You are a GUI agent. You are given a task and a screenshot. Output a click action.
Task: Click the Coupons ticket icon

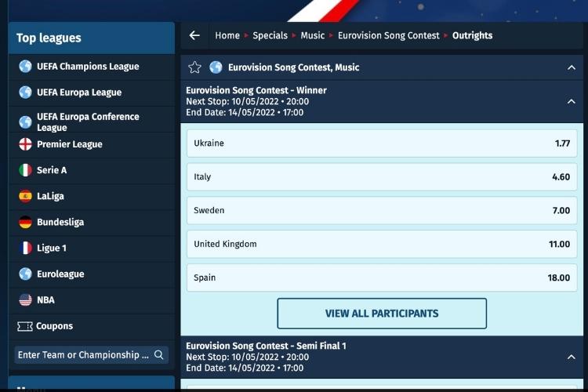tap(25, 326)
